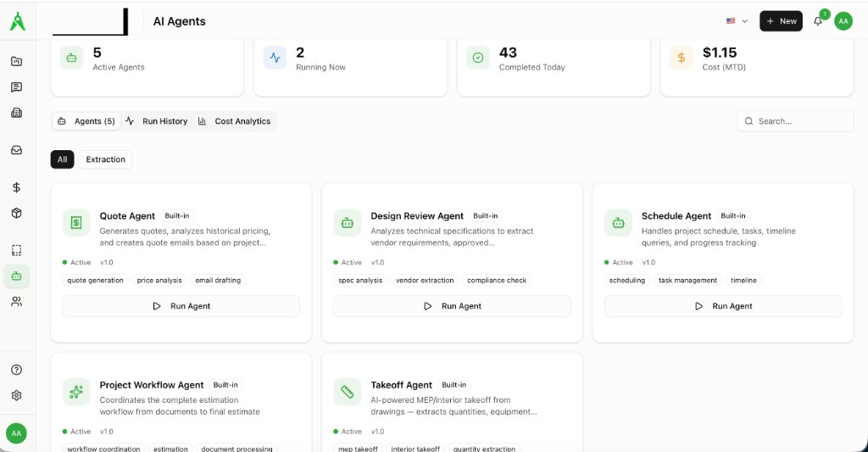Click the Quote Agent dollar icon

tap(76, 223)
